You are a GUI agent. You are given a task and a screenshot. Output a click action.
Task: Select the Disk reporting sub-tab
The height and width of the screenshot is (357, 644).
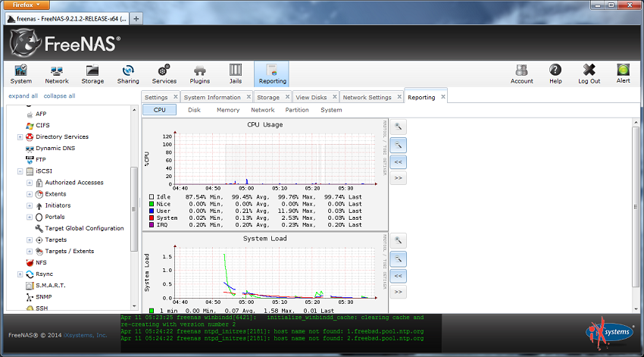click(194, 110)
